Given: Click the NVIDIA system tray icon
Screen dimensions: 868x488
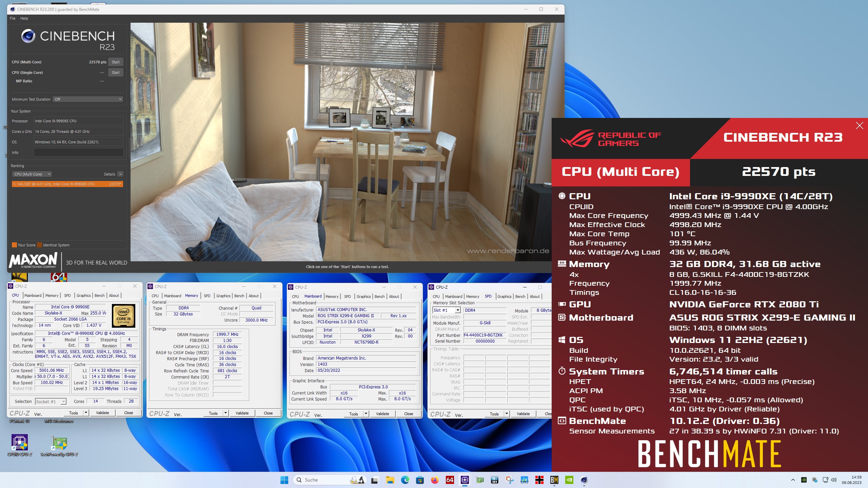Looking at the screenshot, I should 804,480.
